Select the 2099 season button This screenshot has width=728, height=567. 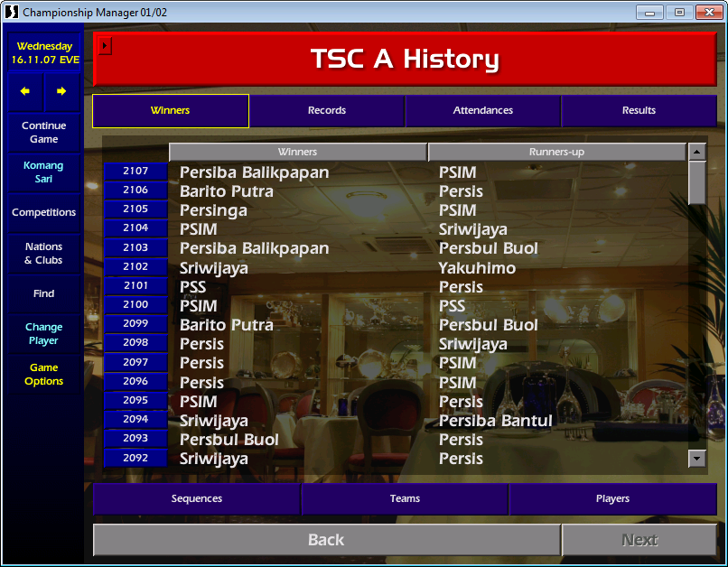135,323
